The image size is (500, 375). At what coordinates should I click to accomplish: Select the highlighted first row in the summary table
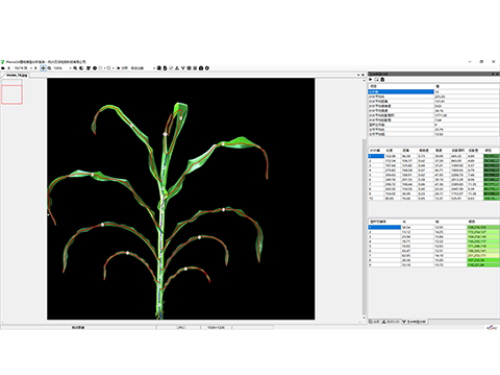434,92
